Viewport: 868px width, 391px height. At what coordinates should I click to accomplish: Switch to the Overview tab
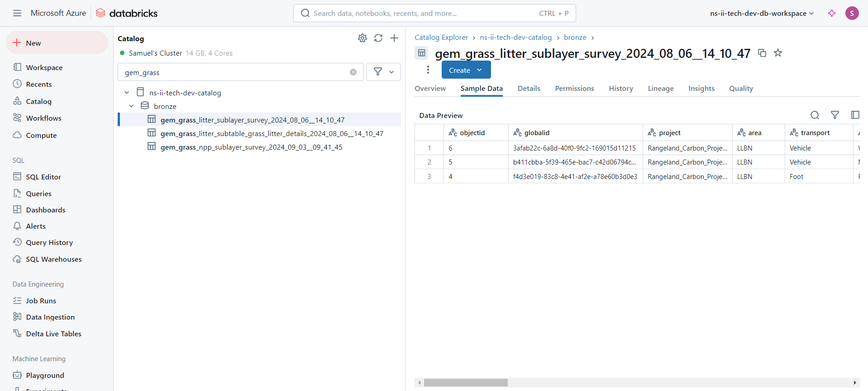coord(430,89)
